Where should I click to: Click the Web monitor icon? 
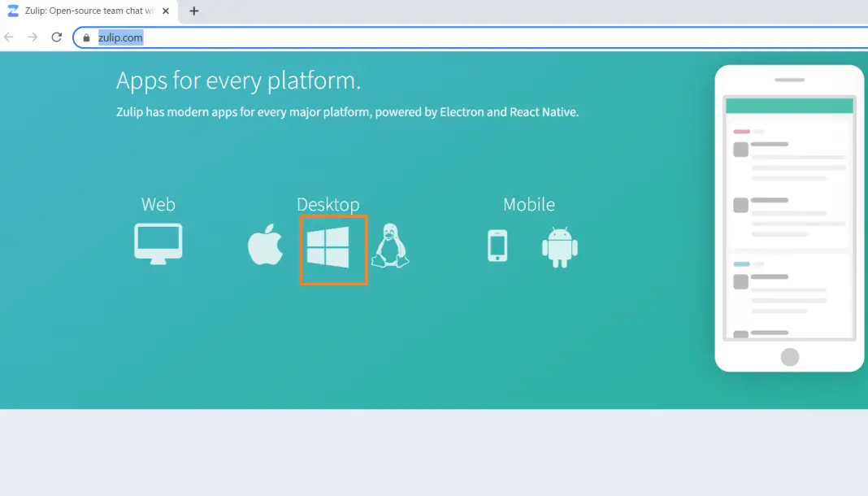[x=158, y=242]
